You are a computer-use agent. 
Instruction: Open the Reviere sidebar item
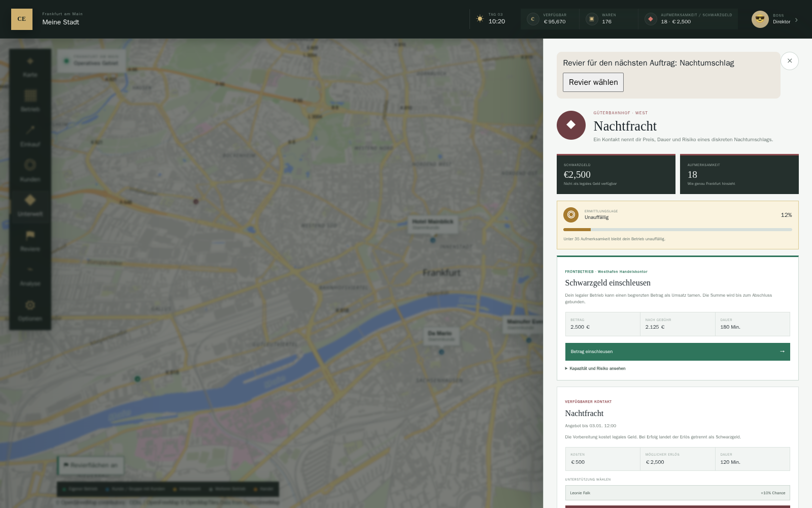click(30, 241)
